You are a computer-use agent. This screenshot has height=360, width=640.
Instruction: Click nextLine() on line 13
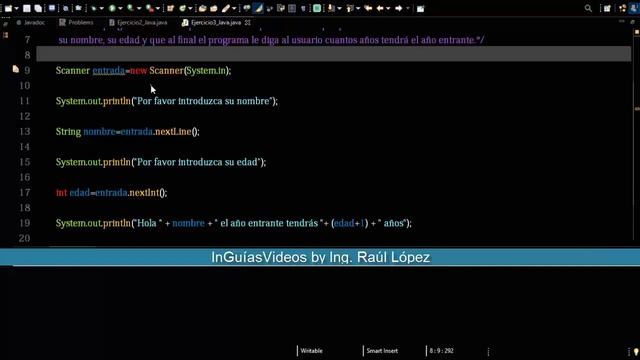click(x=177, y=131)
